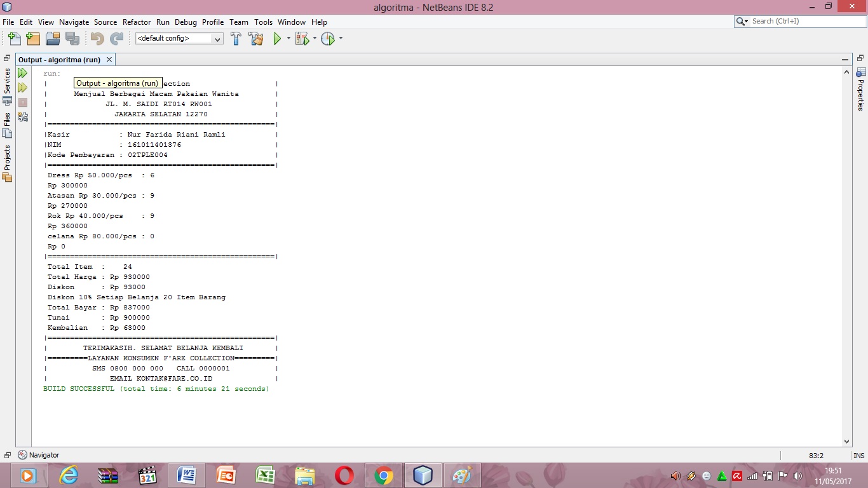Image resolution: width=868 pixels, height=488 pixels.
Task: Click the New Project toolbar icon
Action: (32, 39)
